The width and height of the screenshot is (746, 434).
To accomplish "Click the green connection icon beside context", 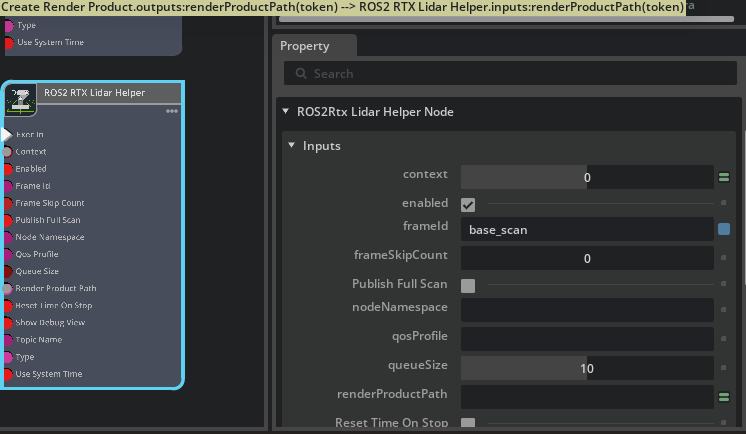I will click(x=724, y=177).
